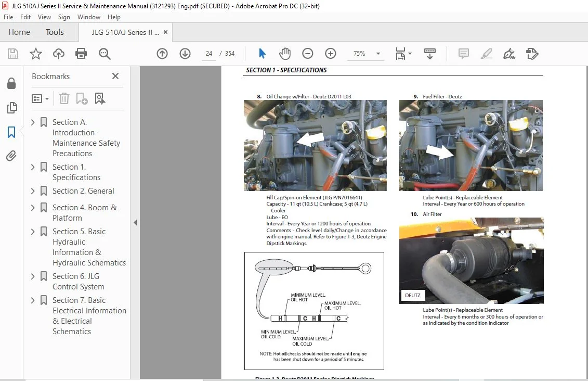Expand Section 7 Basic Electrical bookmark

[x=33, y=300]
